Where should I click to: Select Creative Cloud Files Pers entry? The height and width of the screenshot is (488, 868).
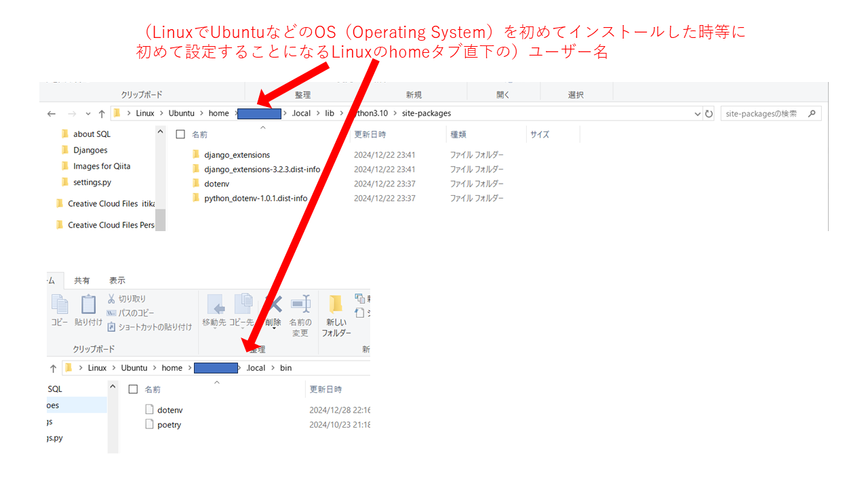coord(111,225)
